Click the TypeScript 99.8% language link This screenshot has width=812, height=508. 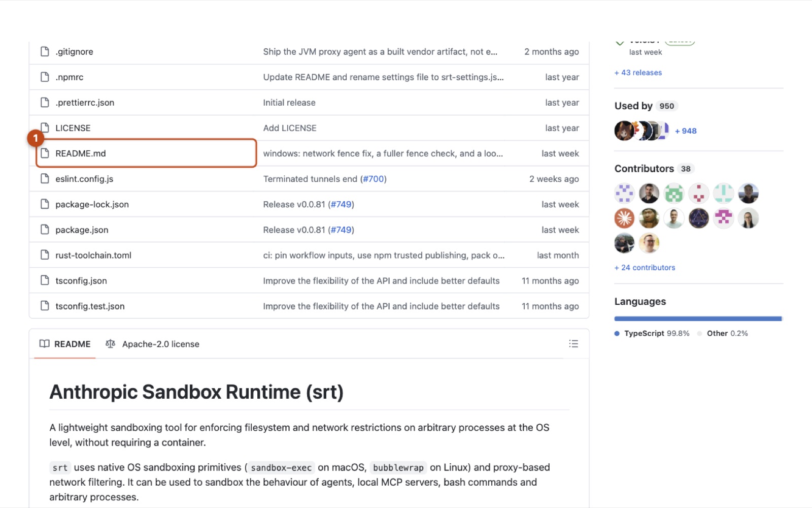tap(652, 333)
